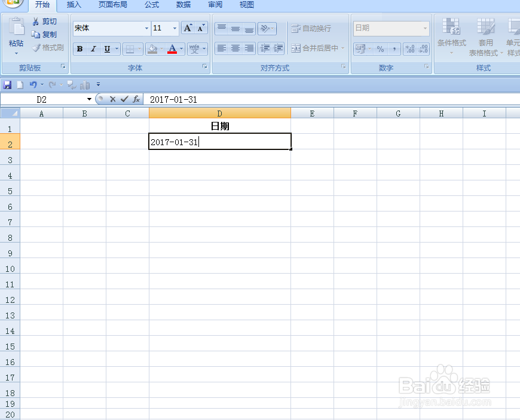Open the 字体 font dialog launcher
Screen dimensions: 520x420
click(x=205, y=67)
